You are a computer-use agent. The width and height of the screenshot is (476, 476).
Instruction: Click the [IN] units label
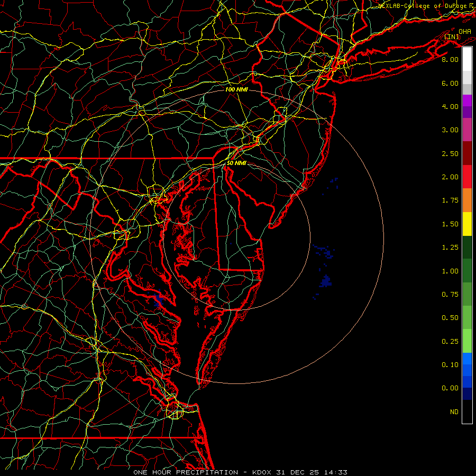452,37
